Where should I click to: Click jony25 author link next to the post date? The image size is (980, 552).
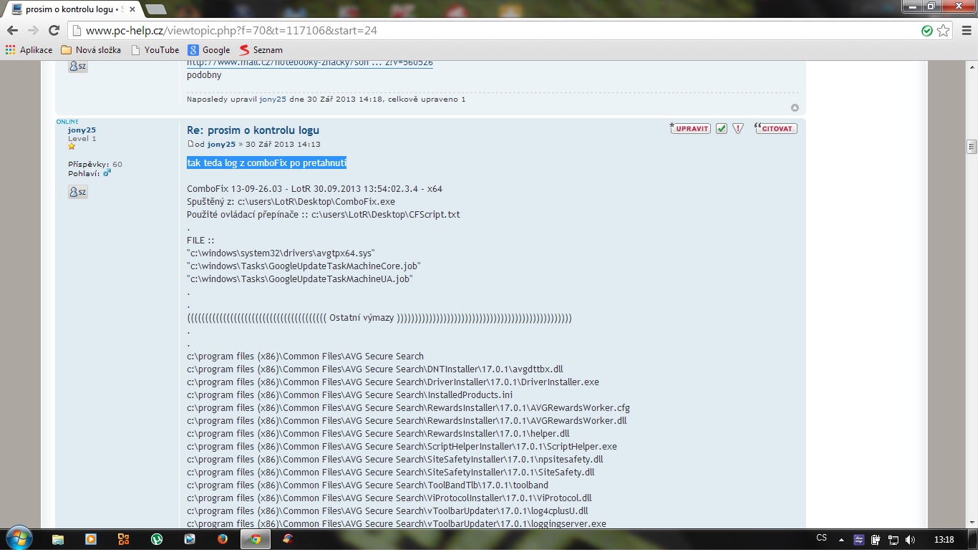tap(221, 144)
